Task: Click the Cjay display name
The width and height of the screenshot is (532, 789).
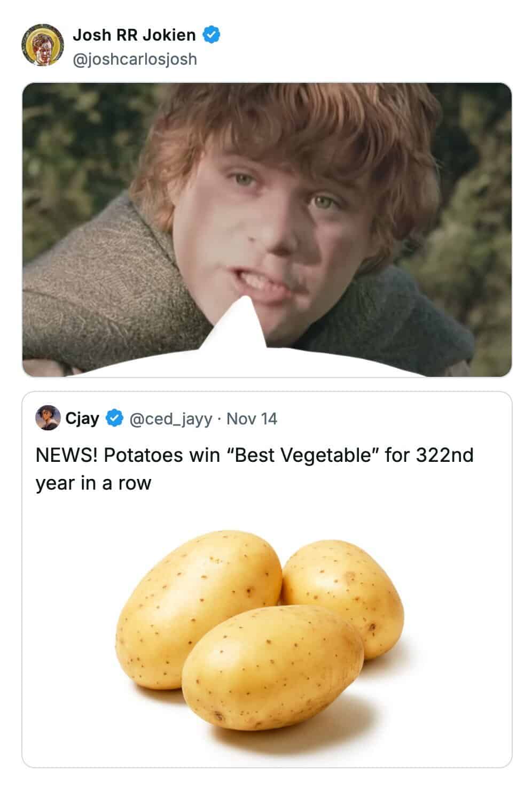Action: click(x=82, y=419)
